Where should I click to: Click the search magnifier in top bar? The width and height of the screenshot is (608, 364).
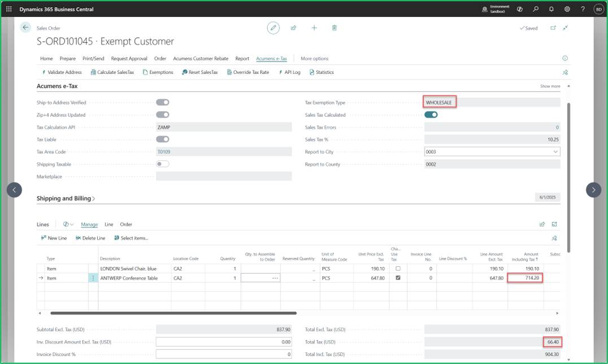[x=536, y=9]
